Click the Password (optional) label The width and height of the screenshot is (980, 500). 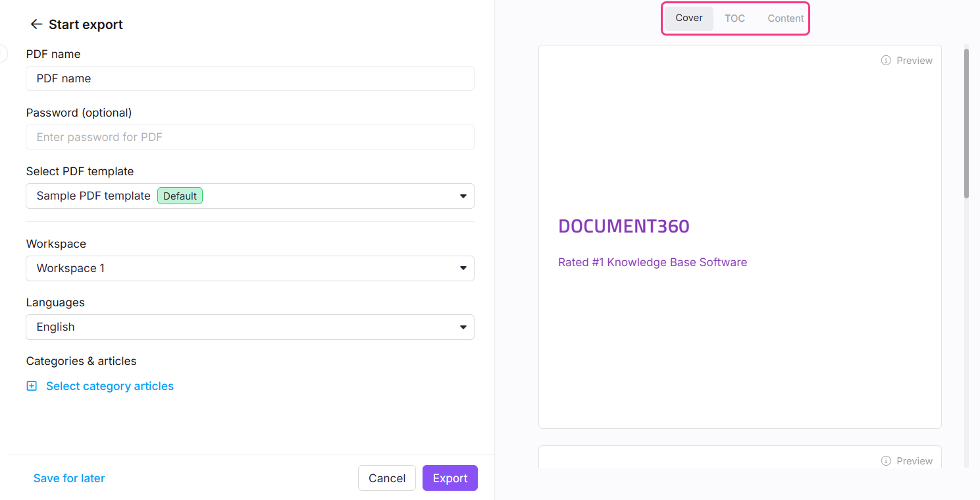click(79, 113)
